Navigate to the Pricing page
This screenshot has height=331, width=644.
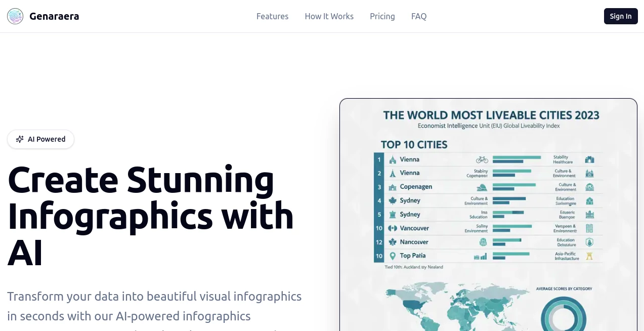click(382, 16)
